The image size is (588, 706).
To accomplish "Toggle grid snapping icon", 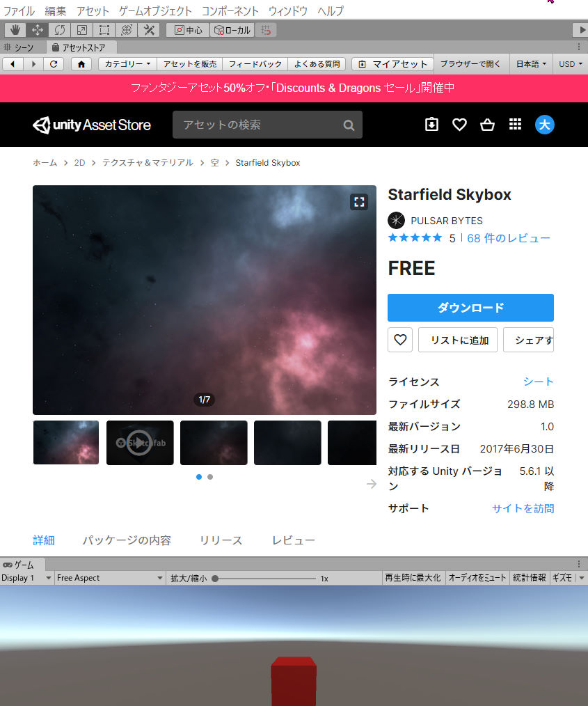I will (x=266, y=30).
